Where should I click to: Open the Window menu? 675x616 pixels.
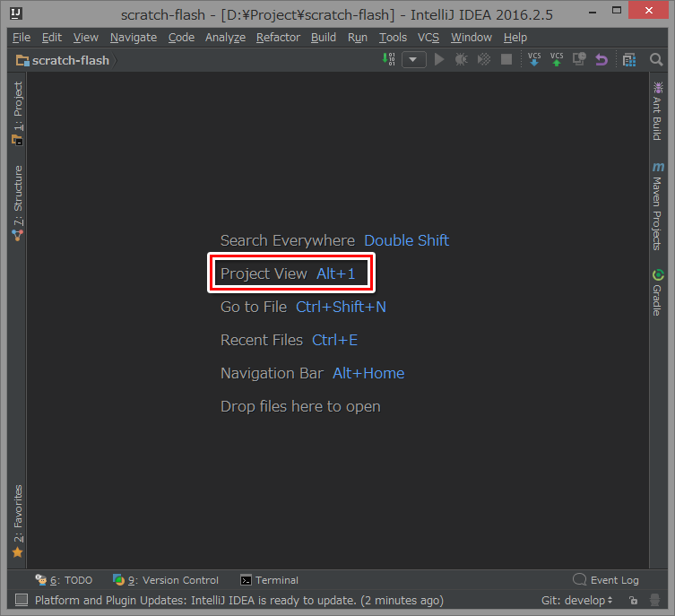tap(472, 38)
